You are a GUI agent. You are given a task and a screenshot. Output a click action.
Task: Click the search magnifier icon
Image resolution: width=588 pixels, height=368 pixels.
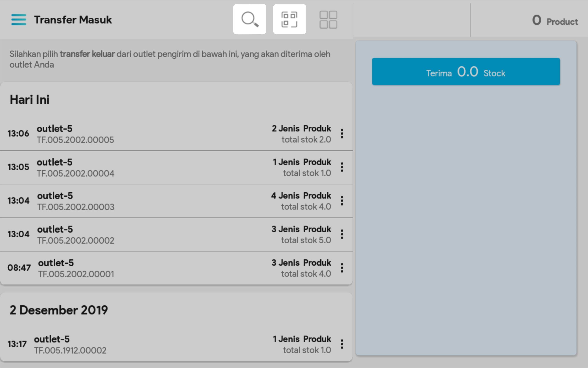click(x=250, y=19)
